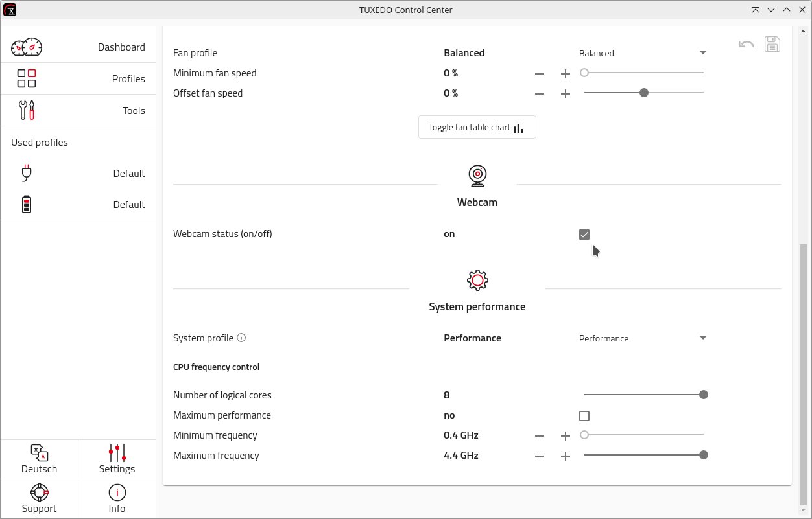Open the Info circle icon

pos(117,492)
